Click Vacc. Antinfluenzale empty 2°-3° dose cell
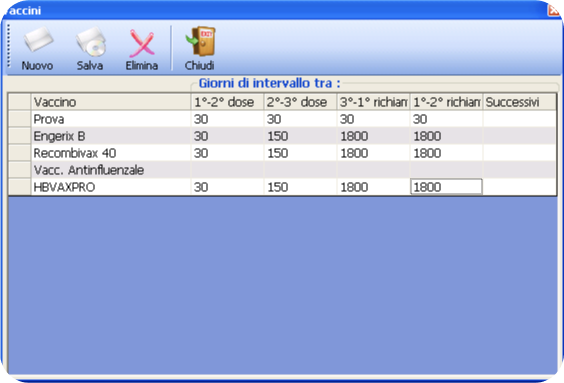The image size is (564, 383). click(300, 170)
